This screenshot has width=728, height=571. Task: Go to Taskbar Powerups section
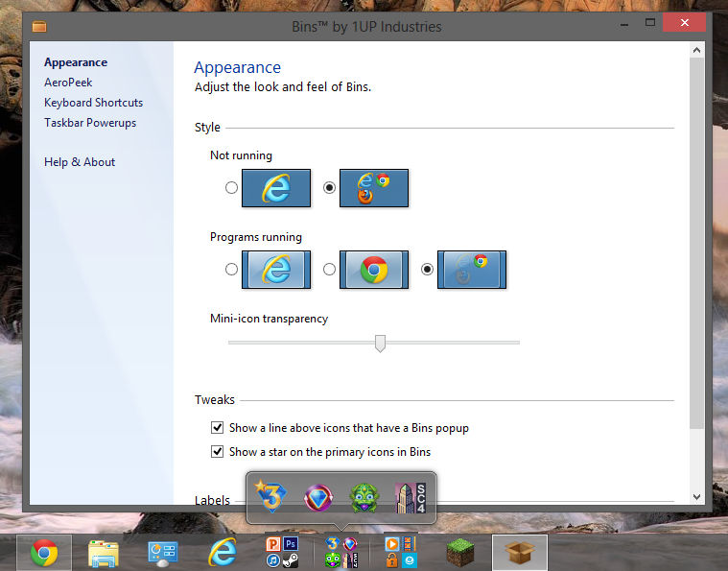90,123
